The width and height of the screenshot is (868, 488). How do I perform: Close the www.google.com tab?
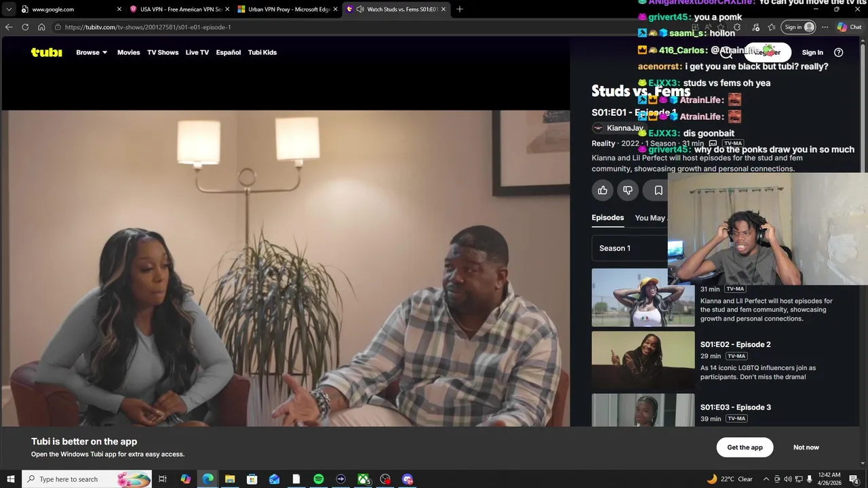click(119, 9)
